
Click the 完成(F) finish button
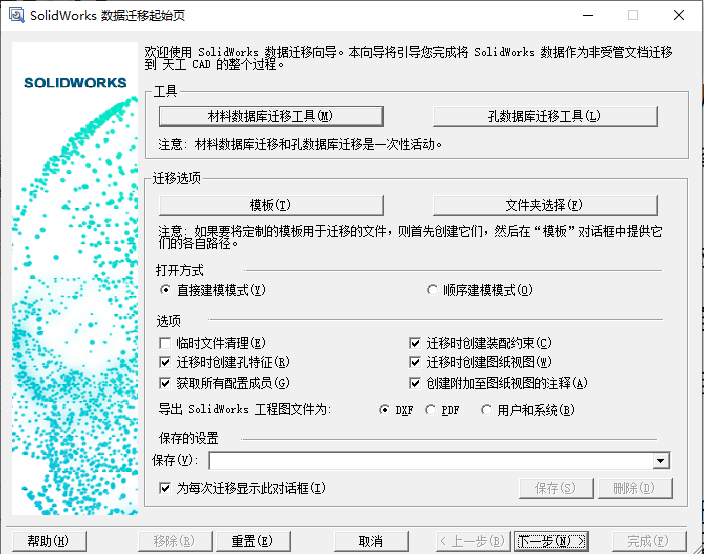tap(649, 541)
